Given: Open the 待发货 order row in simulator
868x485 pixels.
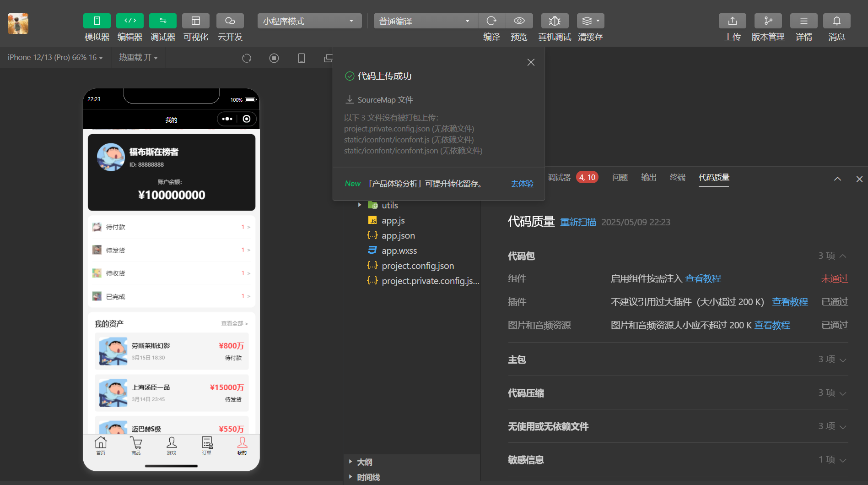Looking at the screenshot, I should coord(171,250).
